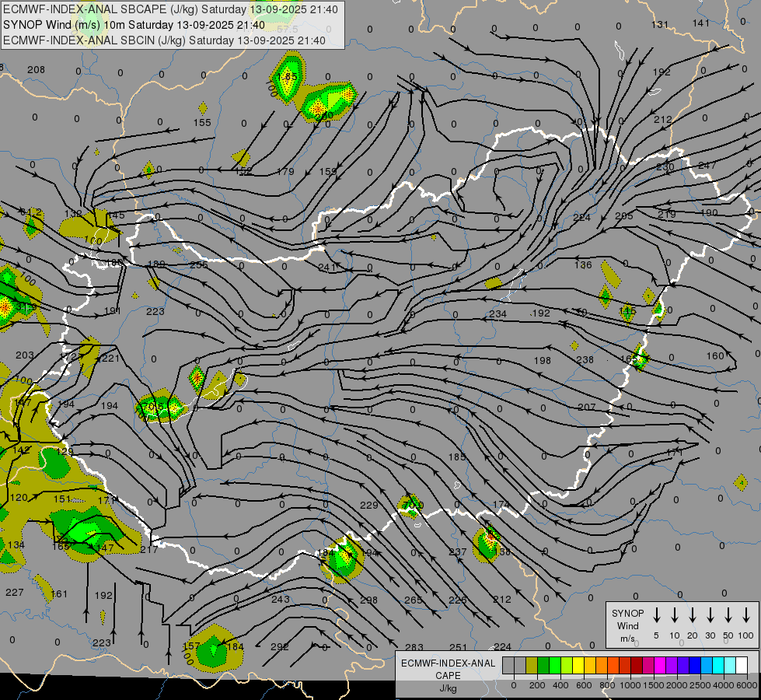The height and width of the screenshot is (700, 761).
Task: Click the map value 255
Action: click(x=199, y=265)
